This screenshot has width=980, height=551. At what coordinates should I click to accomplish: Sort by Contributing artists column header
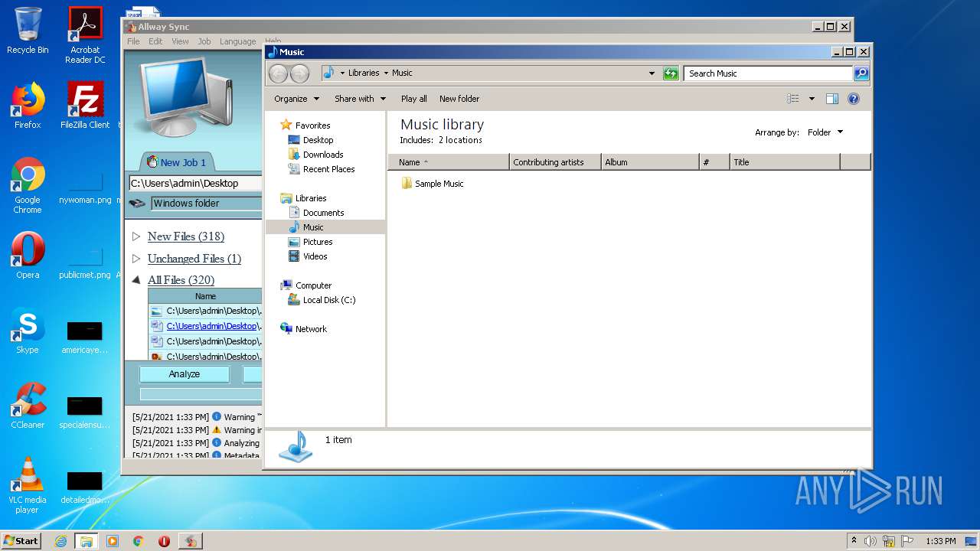click(x=555, y=162)
